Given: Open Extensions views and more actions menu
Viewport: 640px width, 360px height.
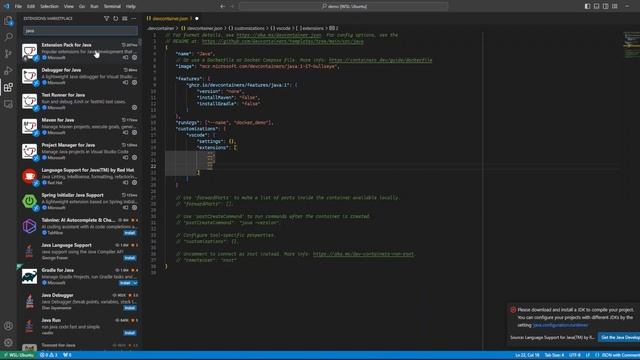Looking at the screenshot, I should 133,18.
